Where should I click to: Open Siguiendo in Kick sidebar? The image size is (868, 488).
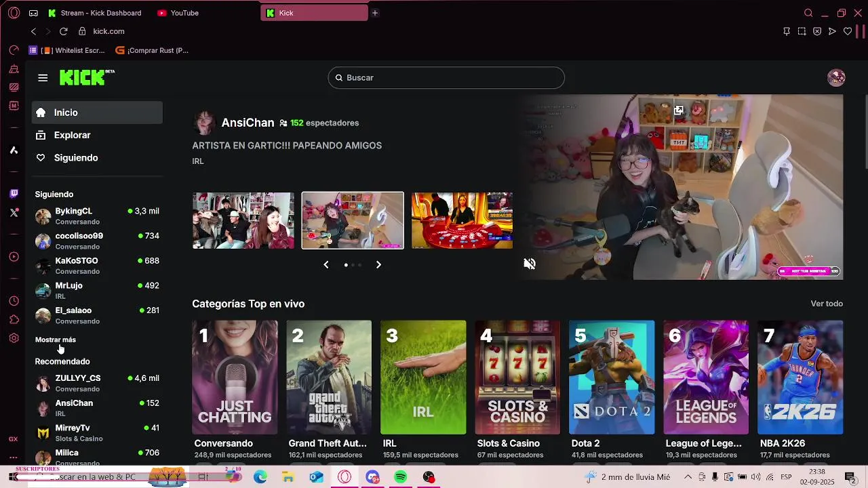click(x=97, y=157)
